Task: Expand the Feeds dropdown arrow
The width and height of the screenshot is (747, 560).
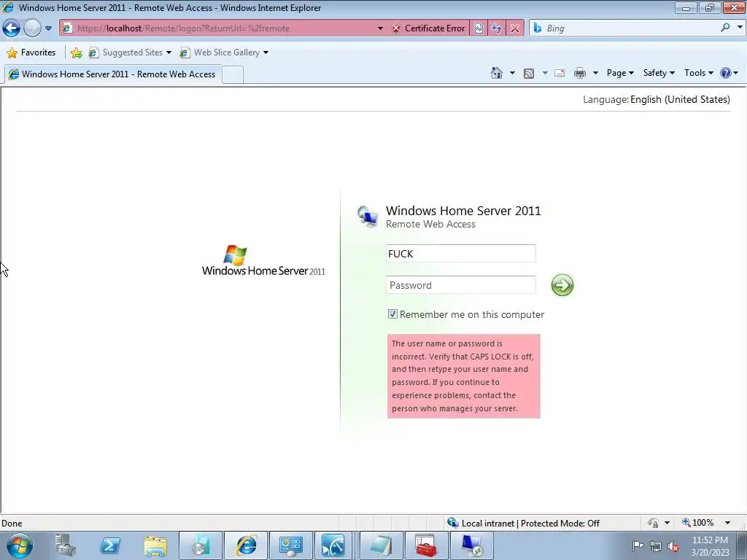Action: 545,73
